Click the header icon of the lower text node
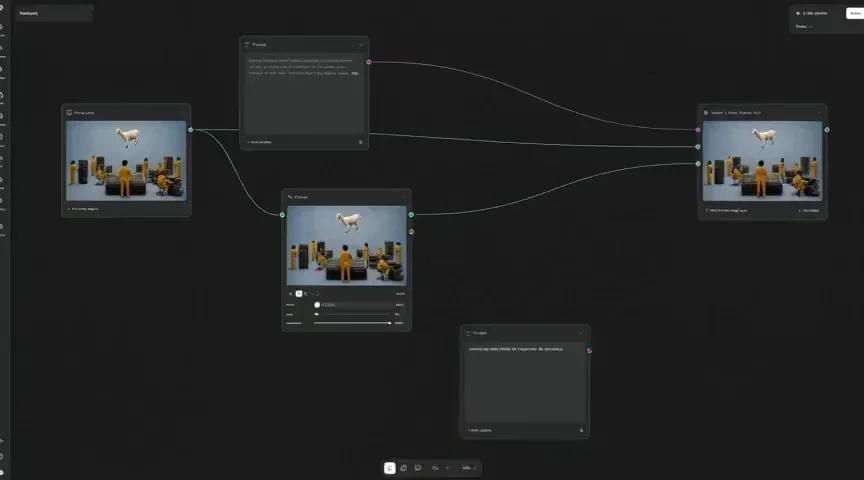This screenshot has height=480, width=864. click(x=468, y=333)
